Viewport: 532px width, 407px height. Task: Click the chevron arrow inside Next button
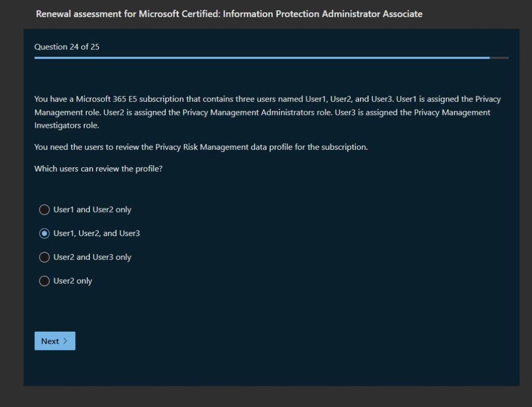click(65, 341)
